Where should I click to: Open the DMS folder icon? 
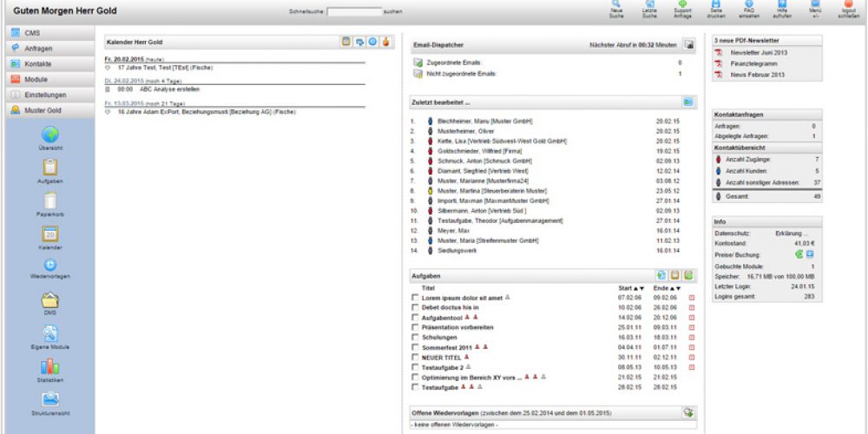pyautogui.click(x=49, y=300)
